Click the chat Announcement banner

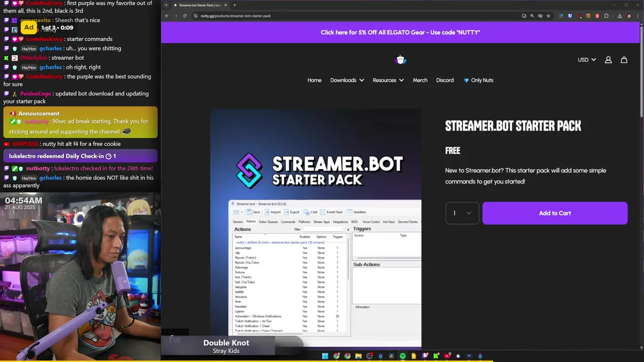[x=80, y=123]
